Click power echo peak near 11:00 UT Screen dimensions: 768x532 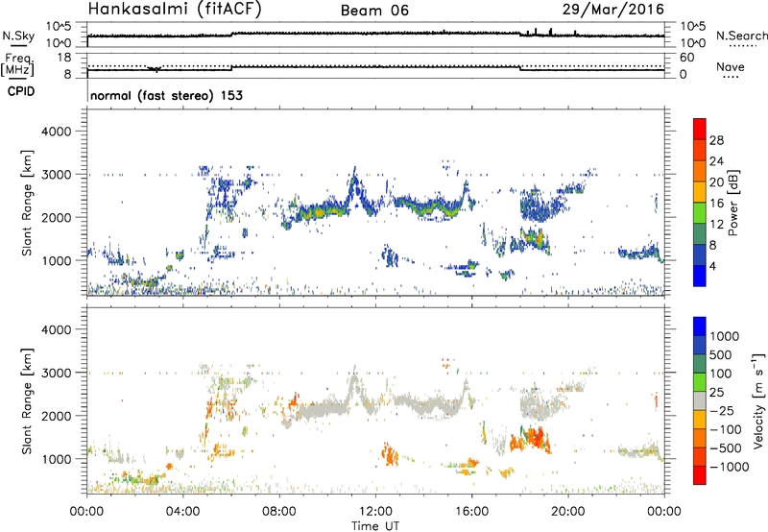[354, 183]
